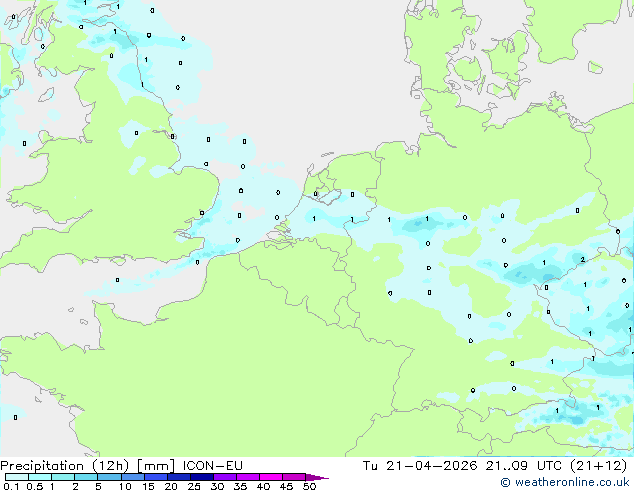Screen dimensions: 634x490
Task: Click the legend label "30"
Action: click(x=218, y=486)
